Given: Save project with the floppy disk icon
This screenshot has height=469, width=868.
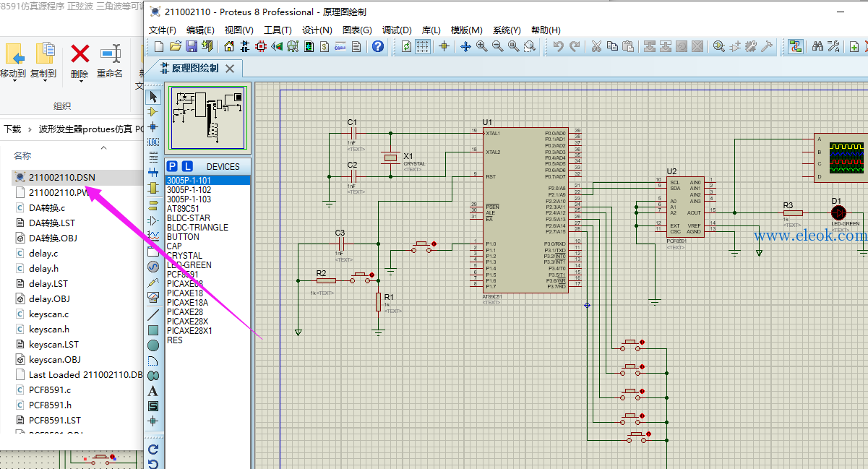Looking at the screenshot, I should [192, 47].
